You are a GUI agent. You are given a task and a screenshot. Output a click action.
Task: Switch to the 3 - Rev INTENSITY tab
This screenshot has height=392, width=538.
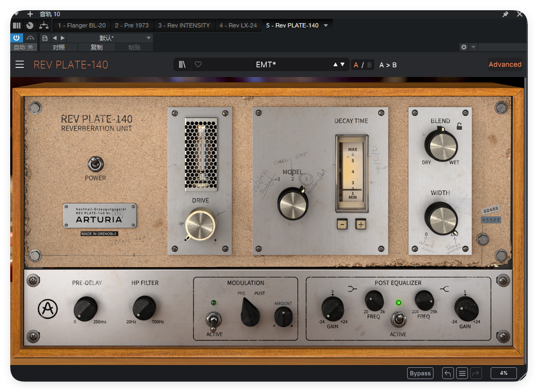[x=184, y=25]
